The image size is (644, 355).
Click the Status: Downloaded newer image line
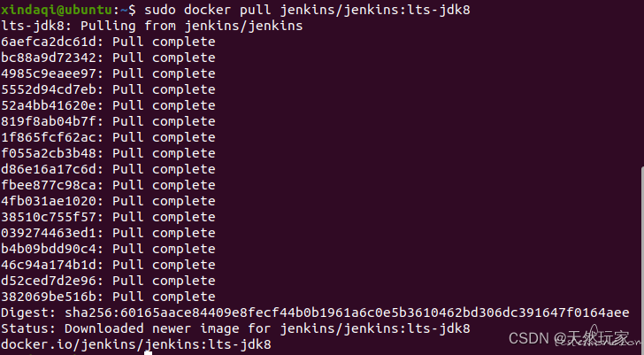tap(235, 328)
